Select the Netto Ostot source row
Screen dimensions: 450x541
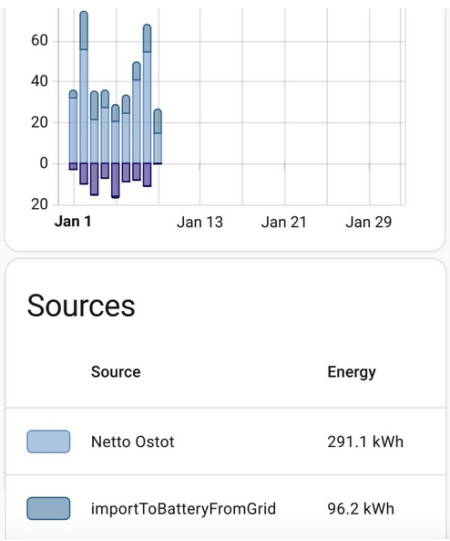226,441
